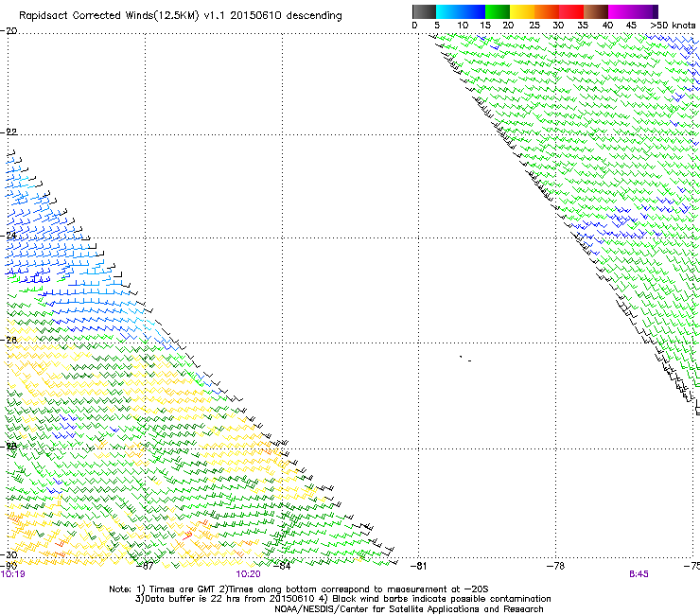Click the latitude label -30
The height and width of the screenshot is (615, 700).
[9, 554]
